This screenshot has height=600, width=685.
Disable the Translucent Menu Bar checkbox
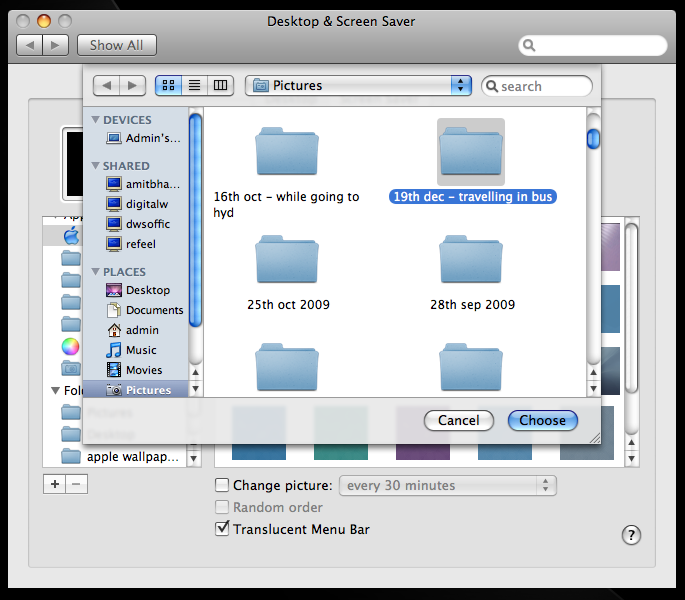pyautogui.click(x=222, y=529)
